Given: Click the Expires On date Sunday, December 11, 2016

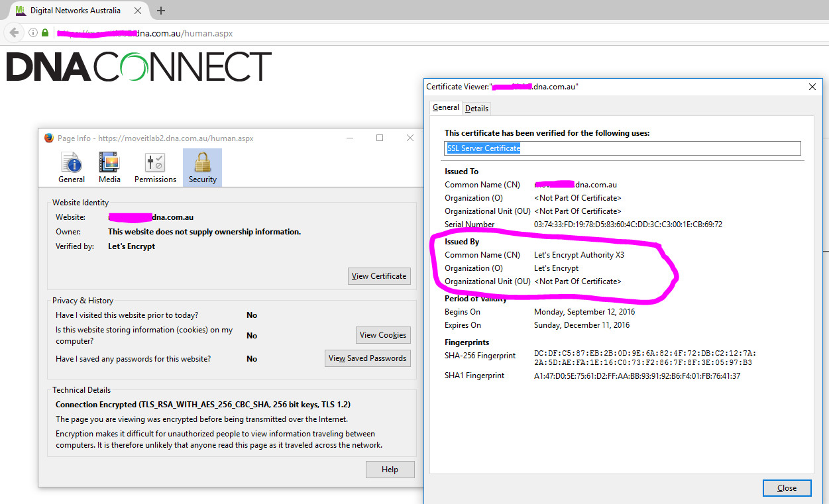Looking at the screenshot, I should 583,325.
